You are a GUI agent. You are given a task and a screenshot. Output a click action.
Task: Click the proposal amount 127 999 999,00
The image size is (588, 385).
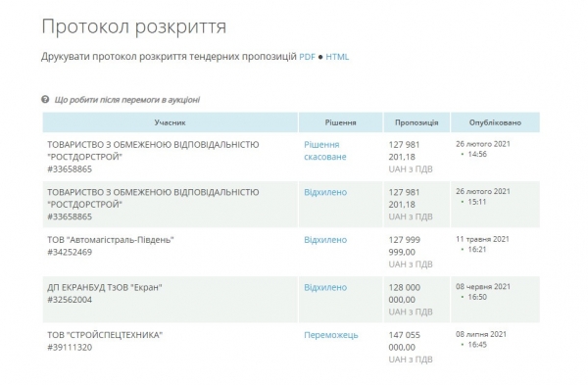(404, 246)
